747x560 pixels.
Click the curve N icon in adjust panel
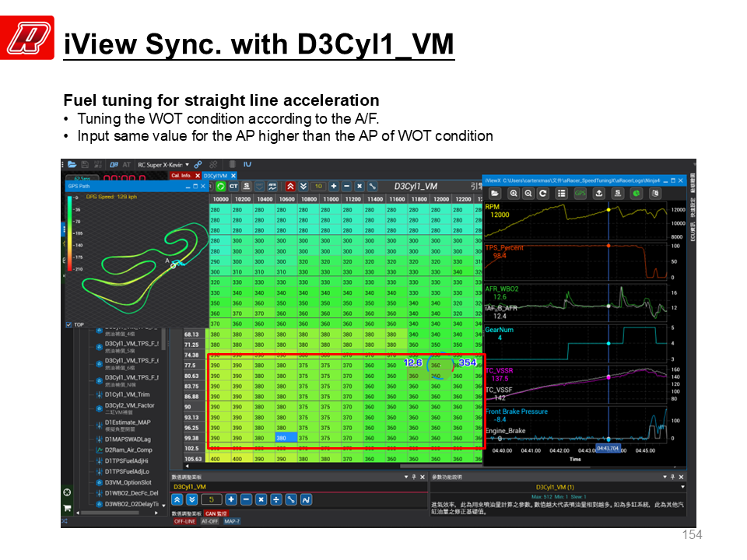[306, 499]
